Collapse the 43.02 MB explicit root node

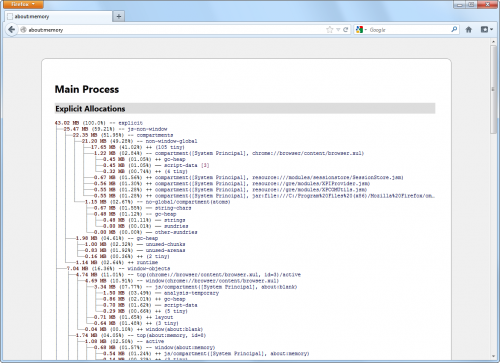(99, 123)
